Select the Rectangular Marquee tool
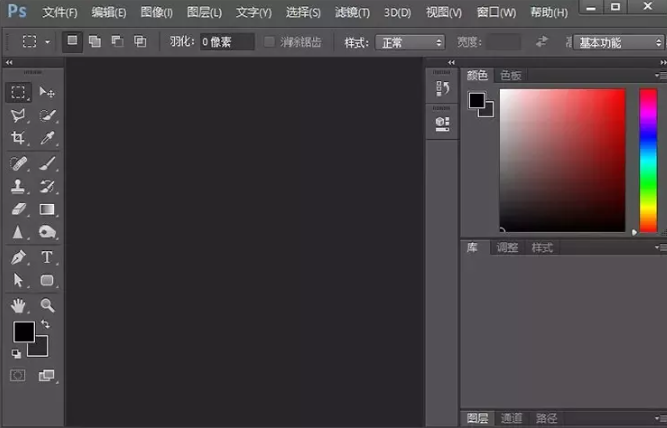The width and height of the screenshot is (667, 428). point(18,92)
